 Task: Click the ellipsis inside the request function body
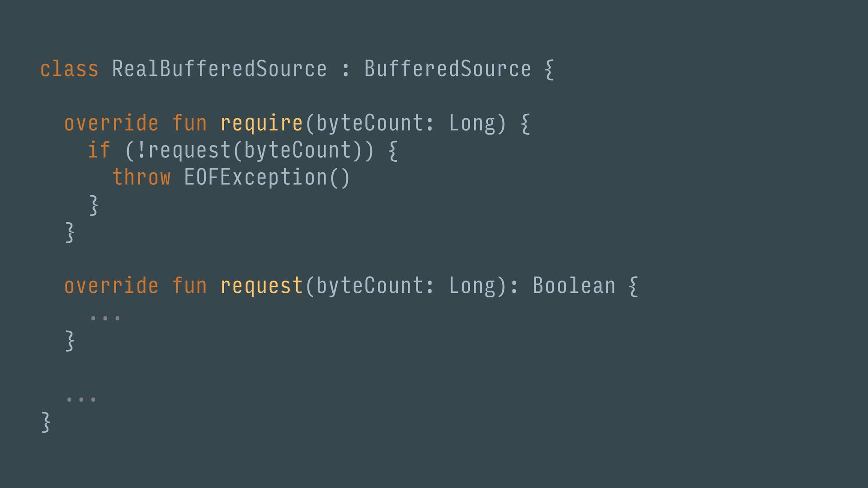coord(105,318)
